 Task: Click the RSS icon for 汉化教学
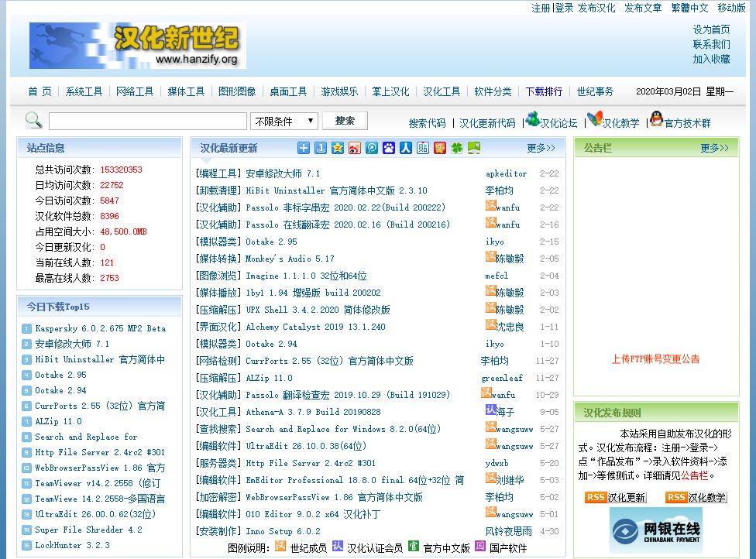696,497
